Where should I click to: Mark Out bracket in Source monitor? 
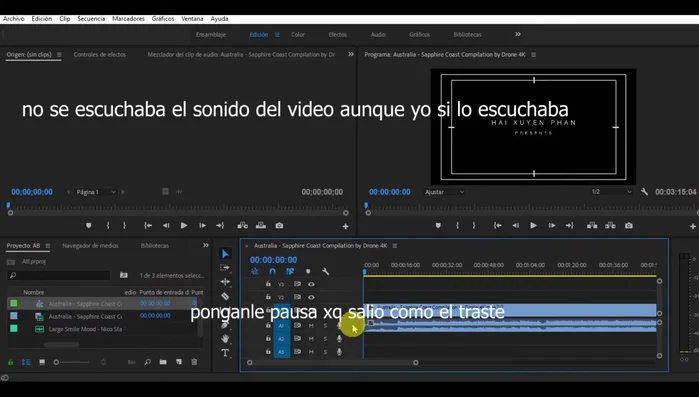124,225
